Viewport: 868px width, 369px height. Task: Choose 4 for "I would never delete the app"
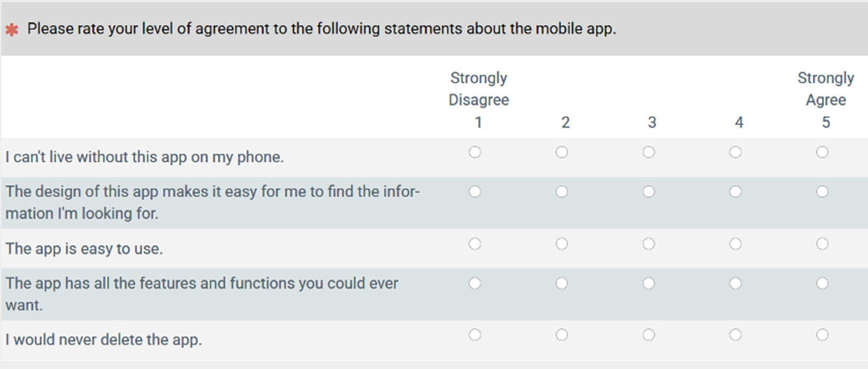click(736, 335)
